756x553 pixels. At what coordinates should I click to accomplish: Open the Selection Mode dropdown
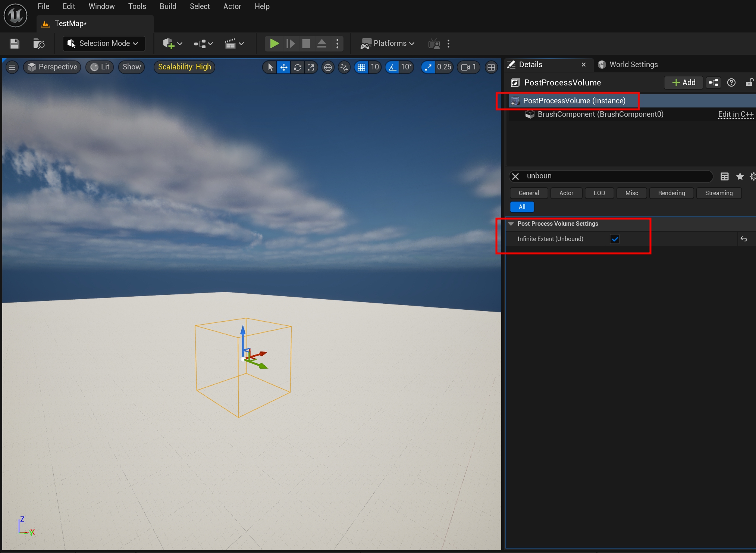(104, 44)
